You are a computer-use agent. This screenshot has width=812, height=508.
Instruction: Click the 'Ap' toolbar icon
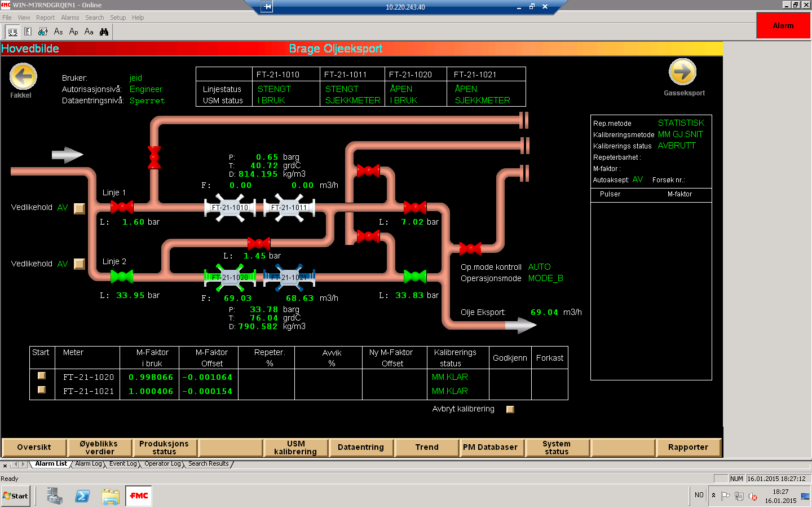tap(73, 32)
